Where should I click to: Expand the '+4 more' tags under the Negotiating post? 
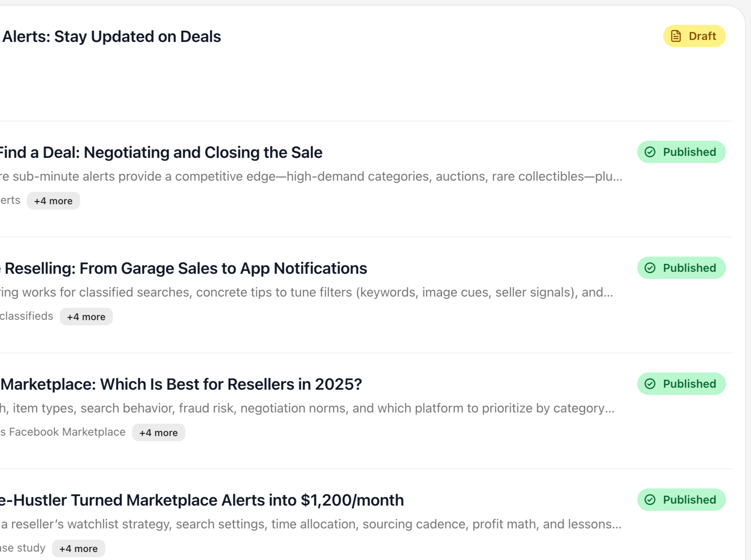click(53, 201)
